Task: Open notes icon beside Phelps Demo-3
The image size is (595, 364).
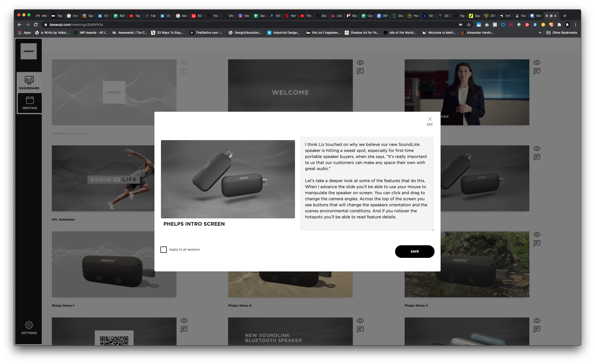Action: click(x=537, y=243)
